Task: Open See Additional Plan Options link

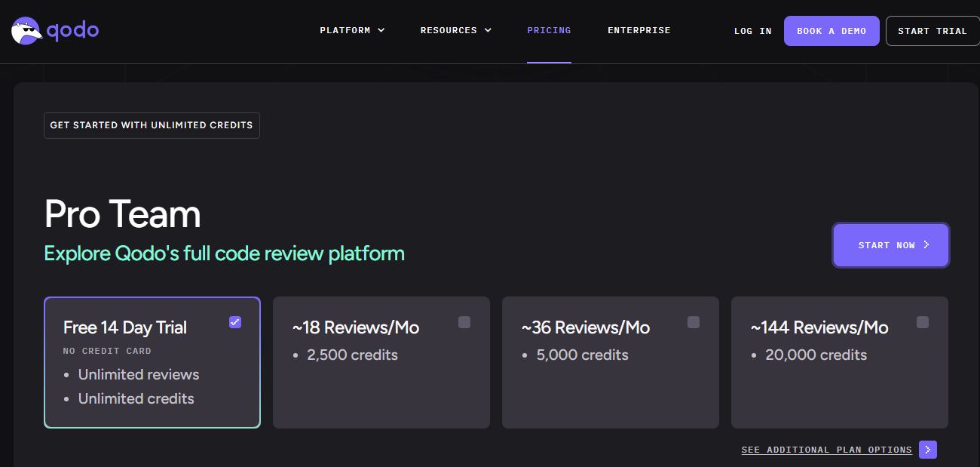Action: [x=827, y=450]
